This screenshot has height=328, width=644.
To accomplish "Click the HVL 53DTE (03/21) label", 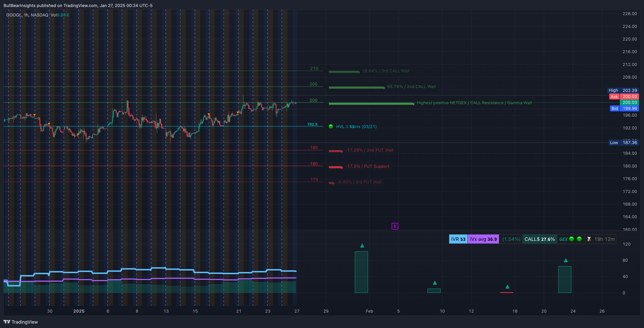I will tap(356, 127).
